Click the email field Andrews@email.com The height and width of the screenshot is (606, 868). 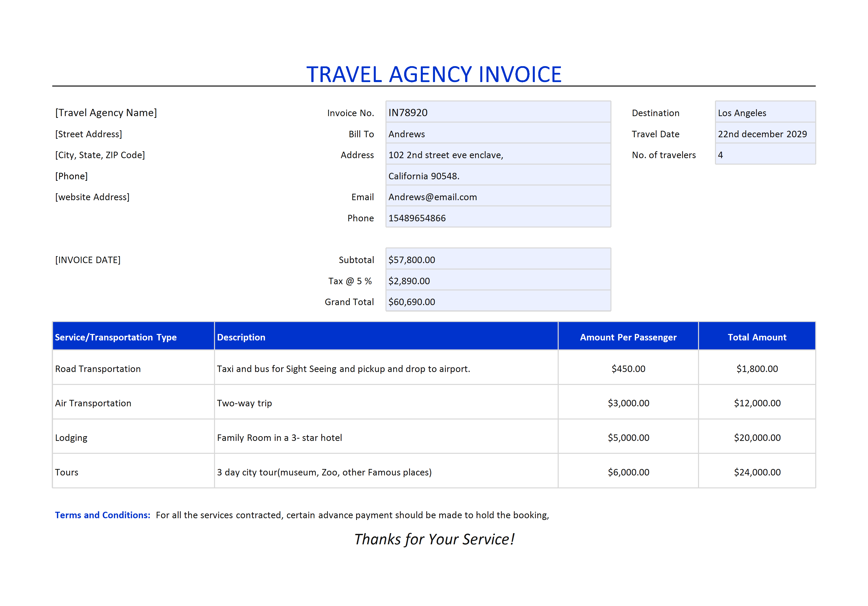(498, 196)
